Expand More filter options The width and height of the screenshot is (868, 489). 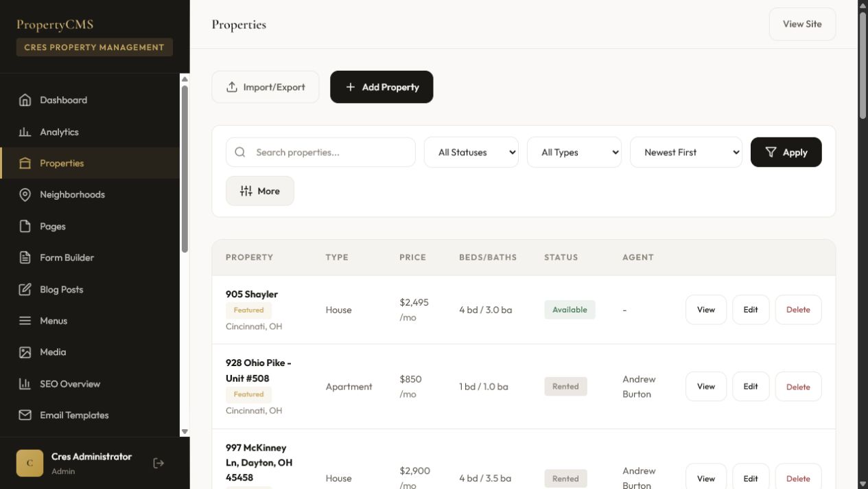click(x=260, y=191)
